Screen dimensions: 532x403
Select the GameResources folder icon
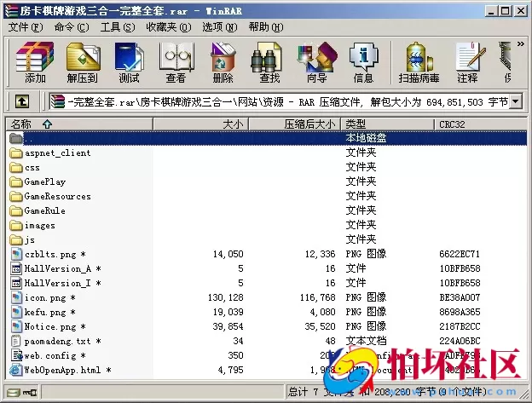16,197
